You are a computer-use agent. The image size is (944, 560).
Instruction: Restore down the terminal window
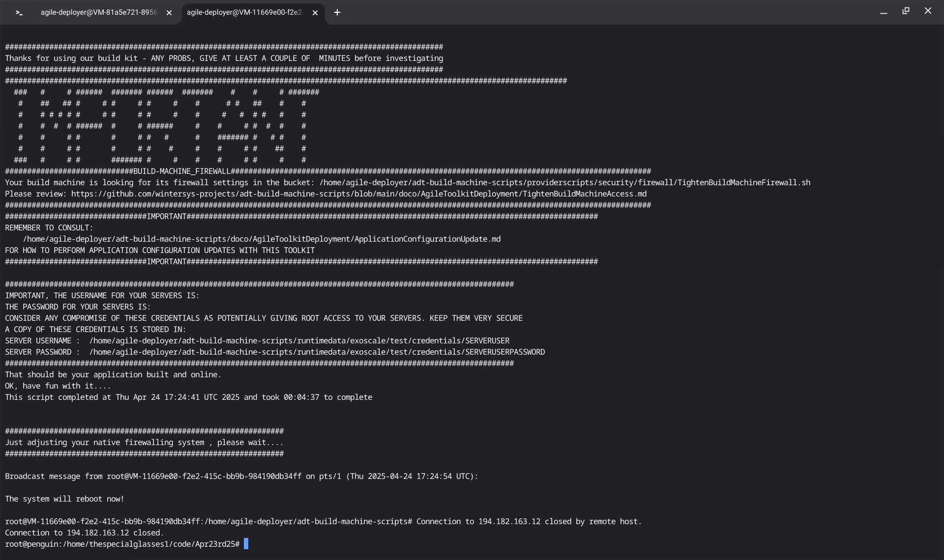[906, 11]
